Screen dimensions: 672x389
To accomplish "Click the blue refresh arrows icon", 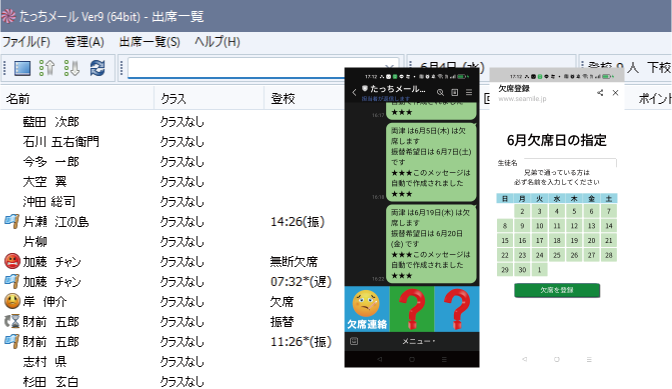I will click(97, 68).
